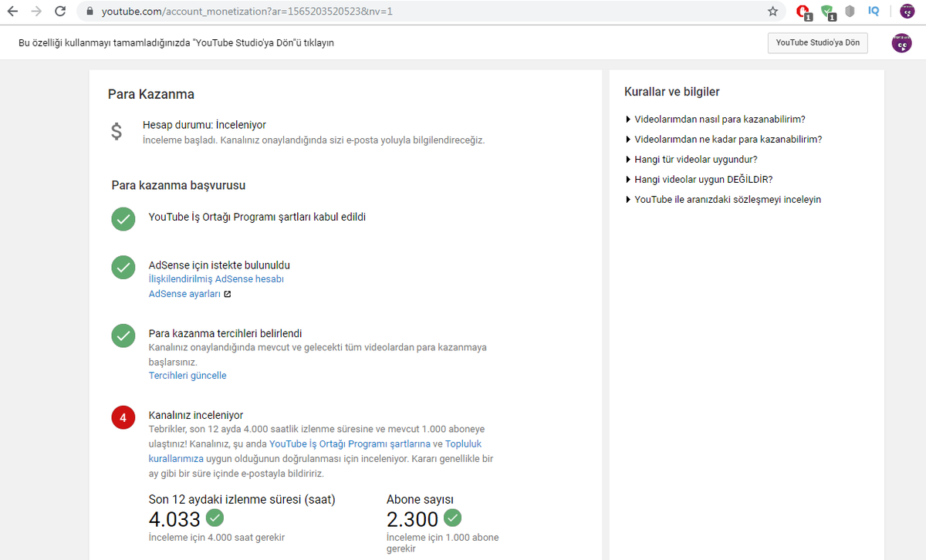
Task: Expand Videolarımdan ne kadar para kazanabilirim?
Action: click(723, 140)
